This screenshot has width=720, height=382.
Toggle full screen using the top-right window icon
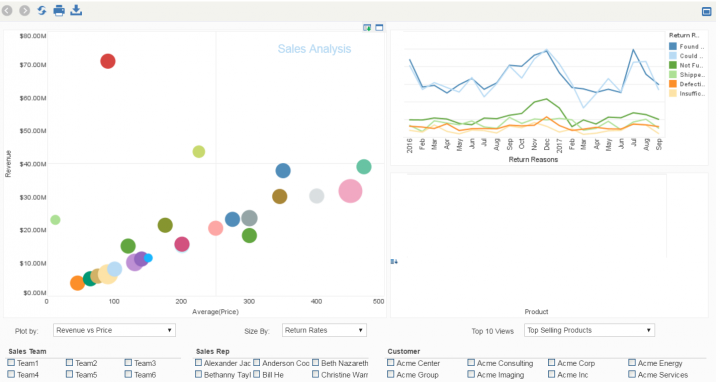coord(707,11)
